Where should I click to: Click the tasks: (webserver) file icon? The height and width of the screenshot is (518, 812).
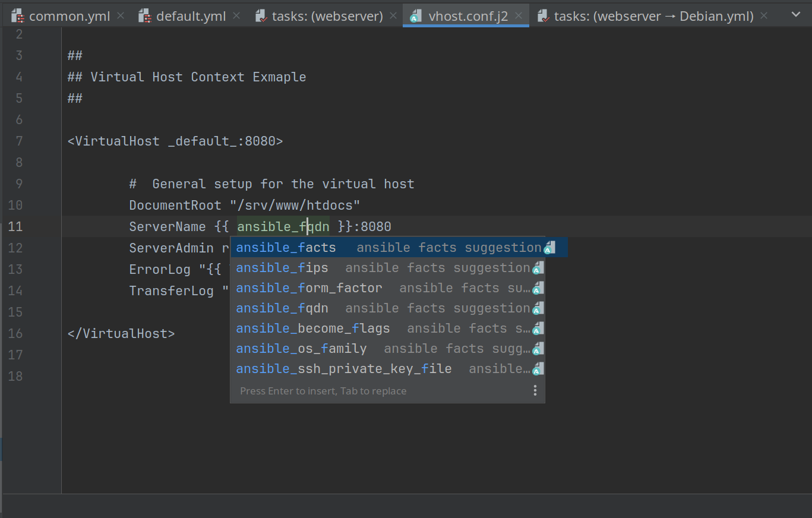(260, 16)
